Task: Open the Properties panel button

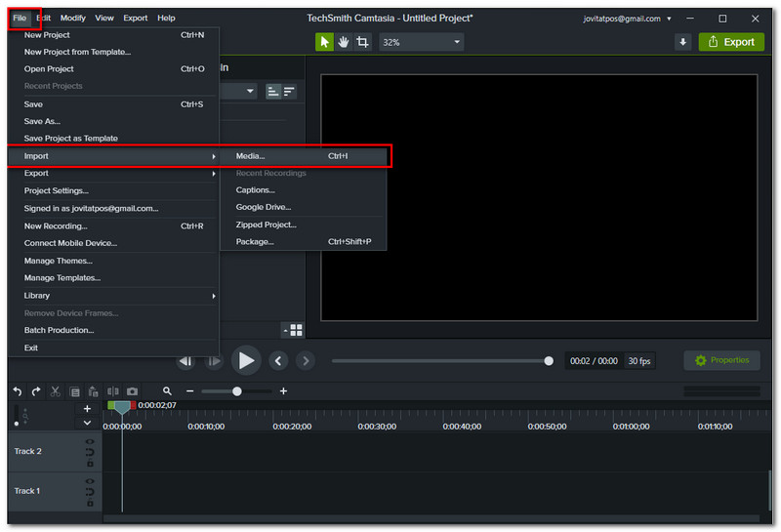Action: (x=721, y=360)
